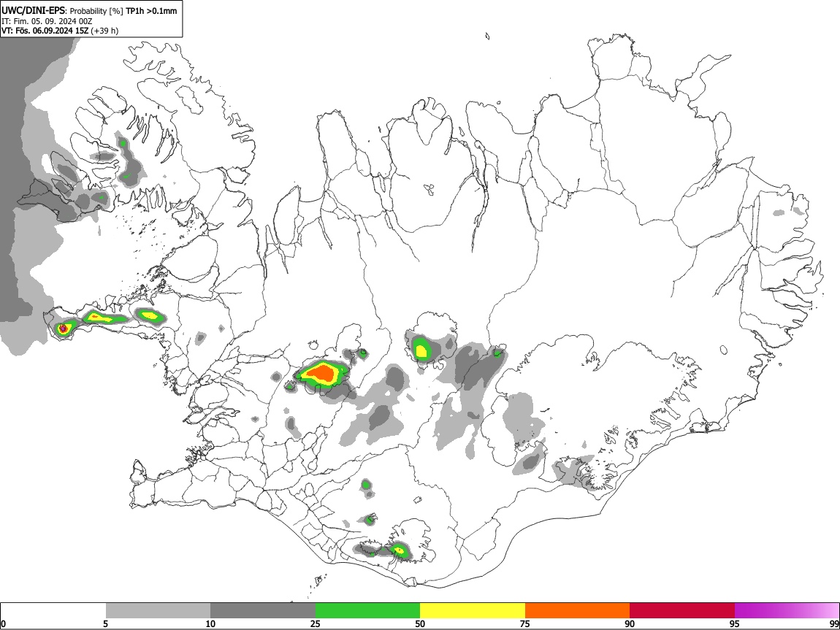Click the 'UWC/DINI-EPS' title text
840x630 pixels.
(33, 11)
